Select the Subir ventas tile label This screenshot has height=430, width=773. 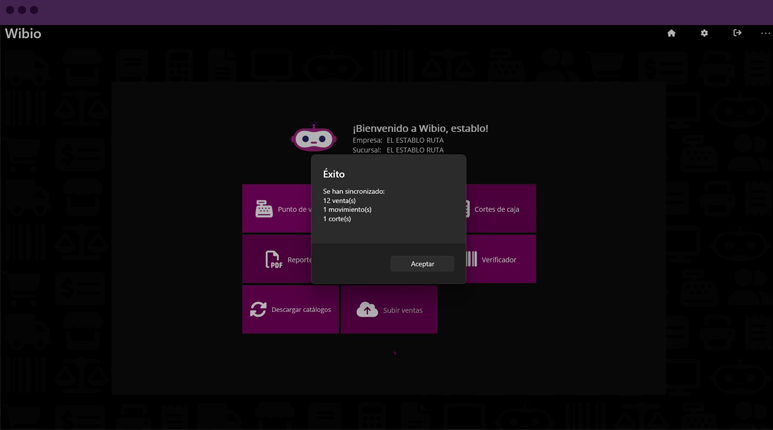point(403,310)
